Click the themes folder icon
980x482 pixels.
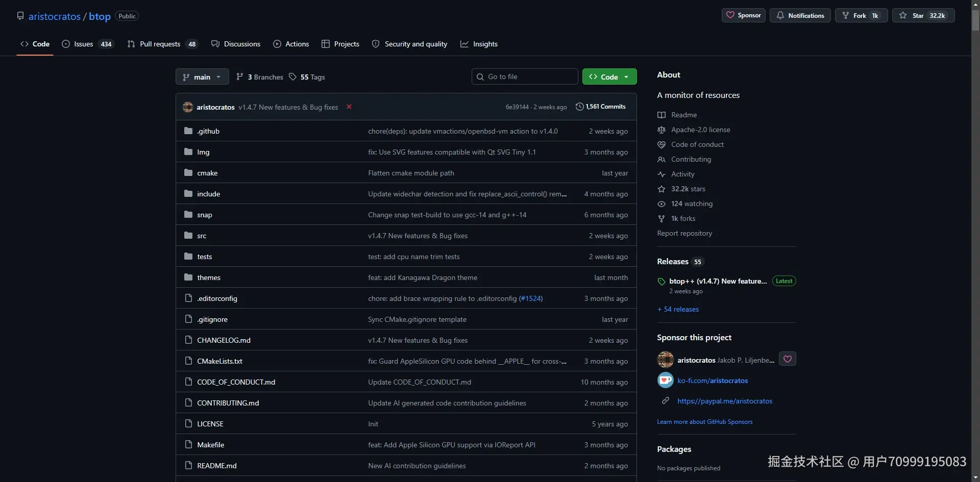point(188,277)
